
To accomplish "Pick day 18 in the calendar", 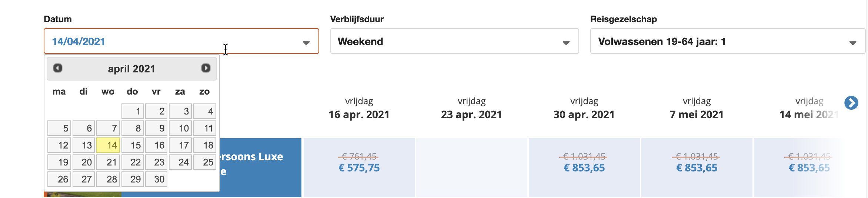I will 204,145.
